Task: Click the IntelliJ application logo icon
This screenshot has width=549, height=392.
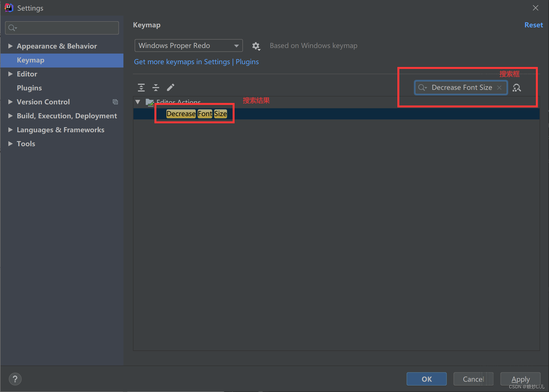Action: click(8, 7)
